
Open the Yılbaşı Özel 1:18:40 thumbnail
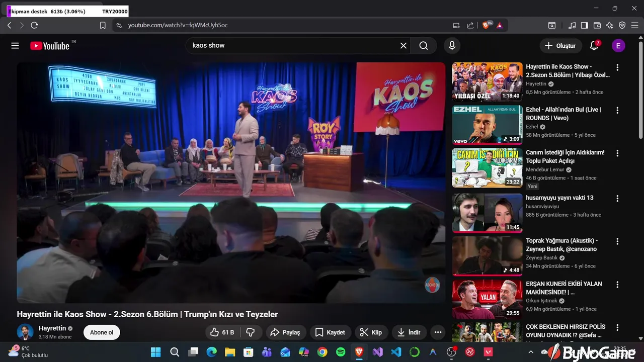pos(487,82)
